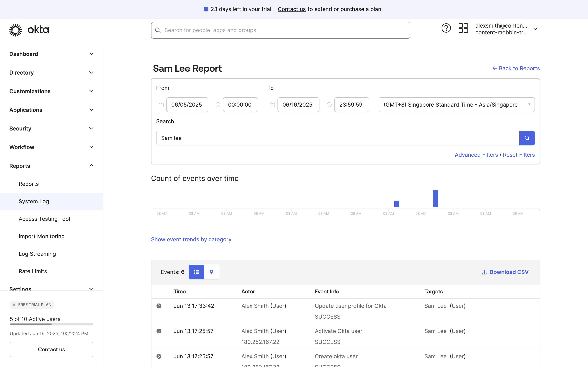Click the blue search magnifier button

pos(527,138)
